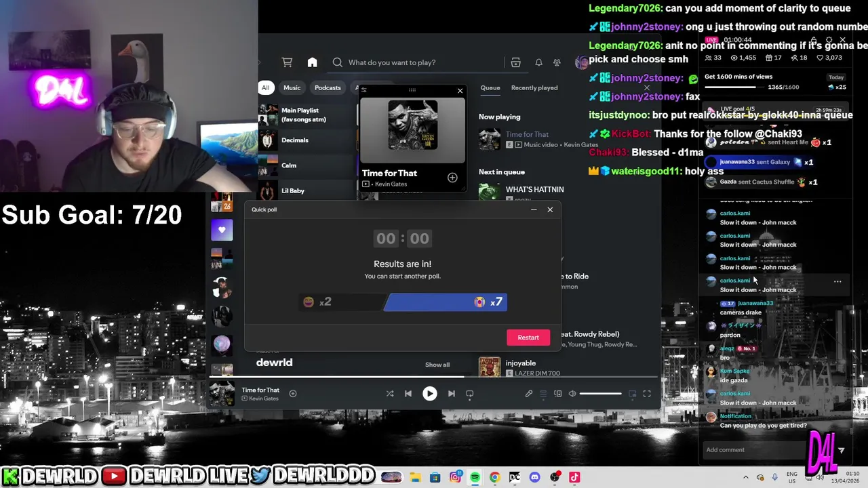Click the search magnifier icon
Image resolution: width=868 pixels, height=488 pixels.
point(337,62)
